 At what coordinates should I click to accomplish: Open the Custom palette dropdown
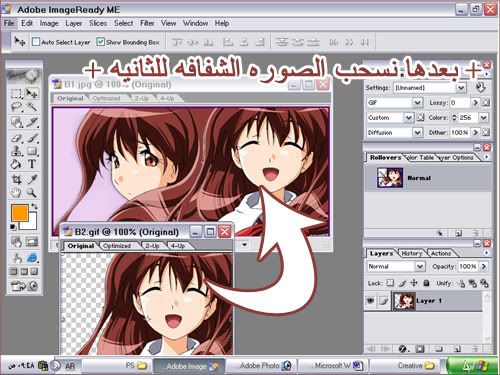click(409, 117)
